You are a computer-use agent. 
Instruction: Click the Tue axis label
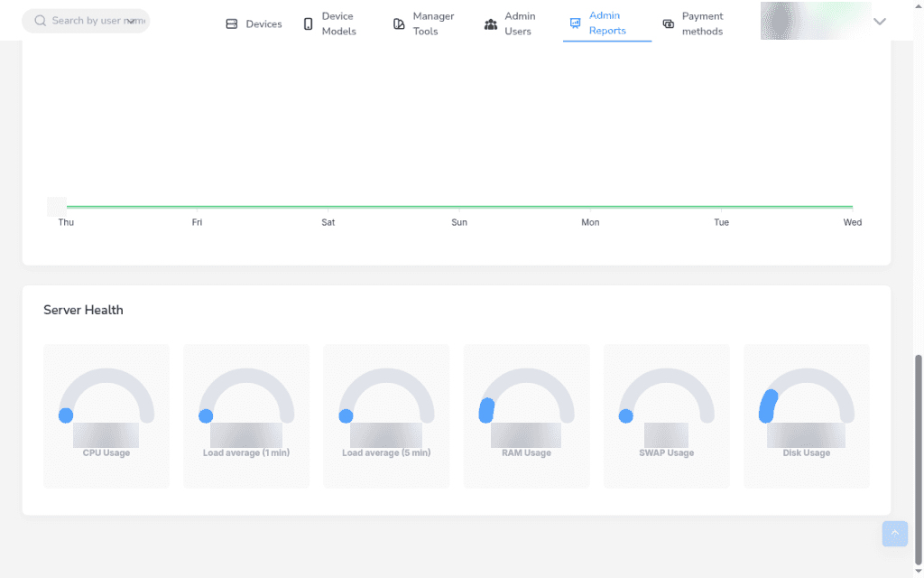click(x=721, y=222)
